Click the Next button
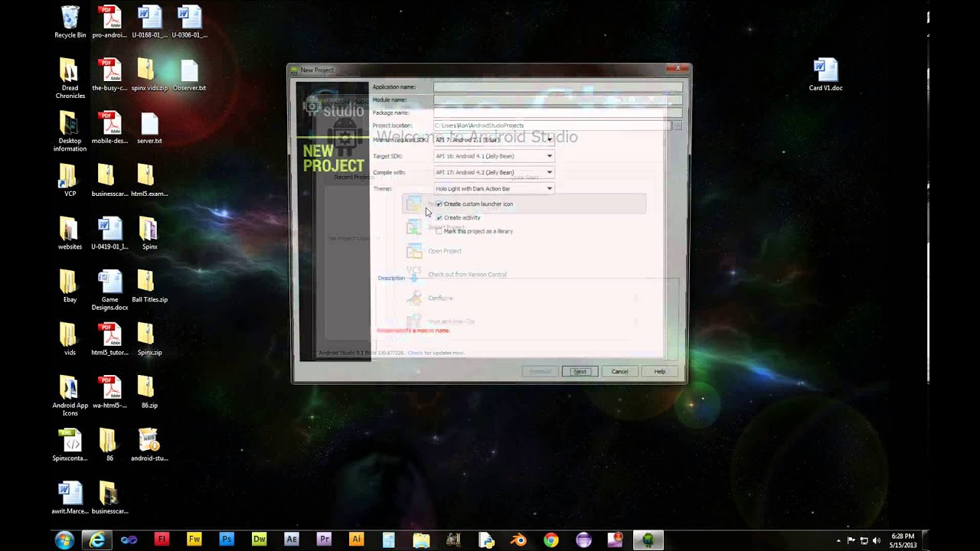This screenshot has width=980, height=551. pos(580,371)
